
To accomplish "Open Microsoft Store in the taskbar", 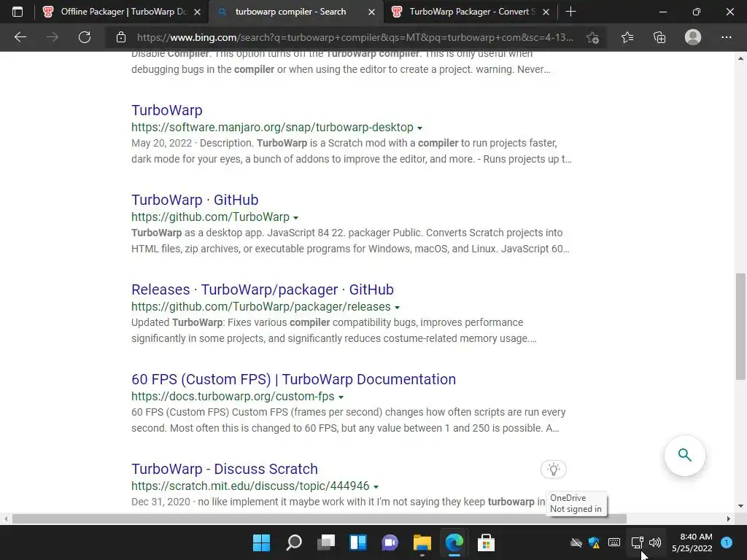I will [486, 542].
